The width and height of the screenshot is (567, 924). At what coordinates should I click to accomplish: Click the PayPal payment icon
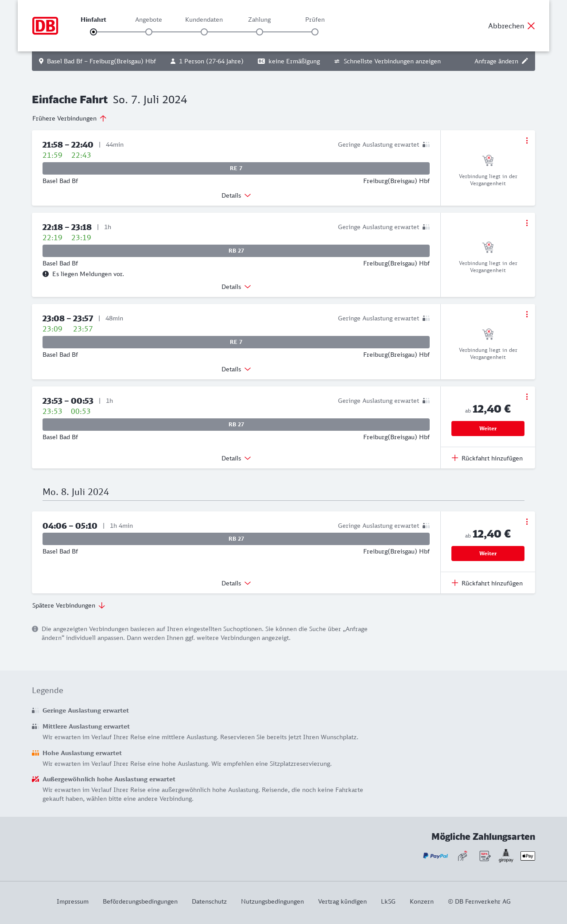click(x=435, y=856)
